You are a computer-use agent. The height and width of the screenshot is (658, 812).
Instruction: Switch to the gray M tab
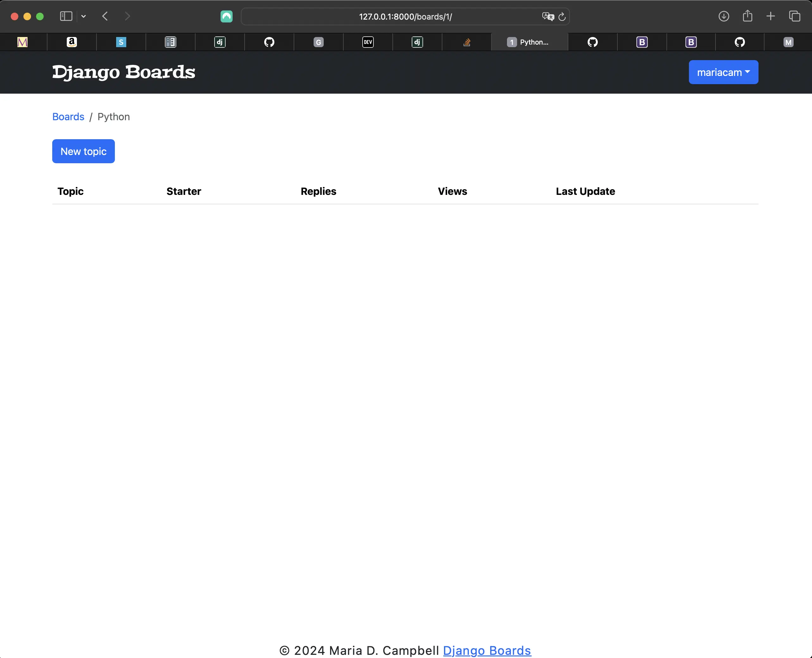click(x=789, y=42)
